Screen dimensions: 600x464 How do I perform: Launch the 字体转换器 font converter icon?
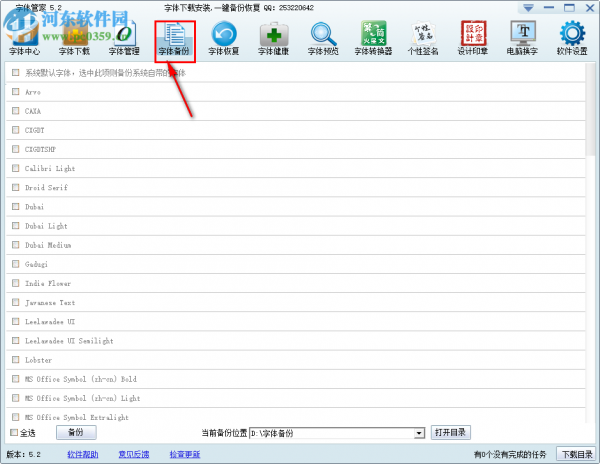(x=373, y=39)
